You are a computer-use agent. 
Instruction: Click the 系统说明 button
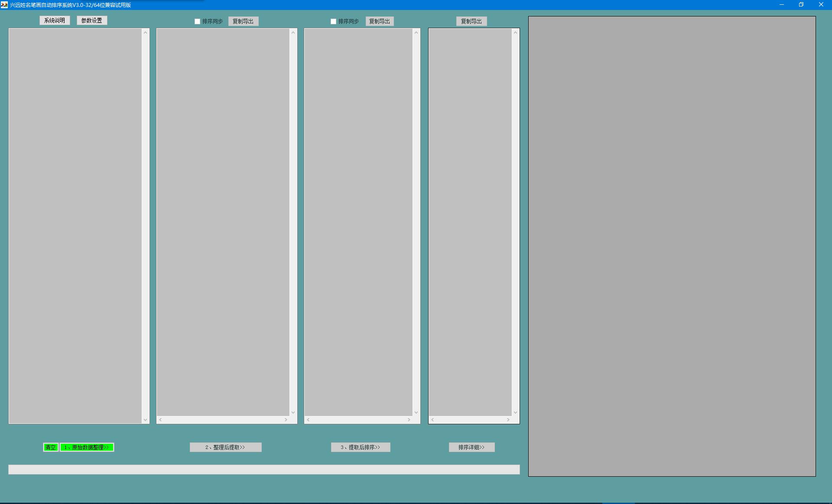point(55,20)
